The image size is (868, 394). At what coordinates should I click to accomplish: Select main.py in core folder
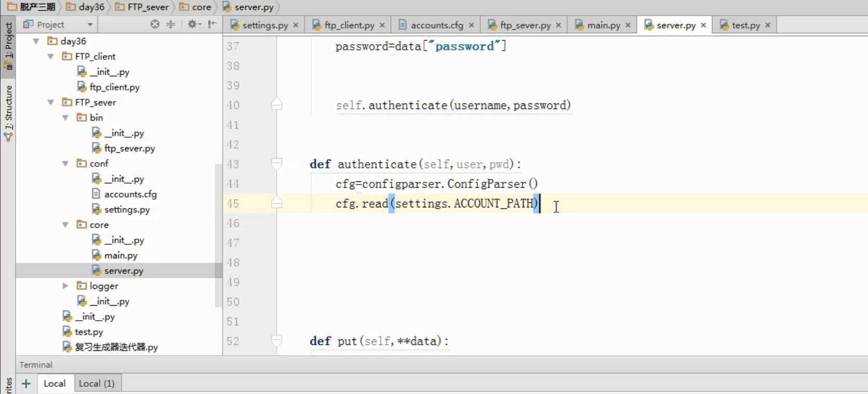coord(121,255)
